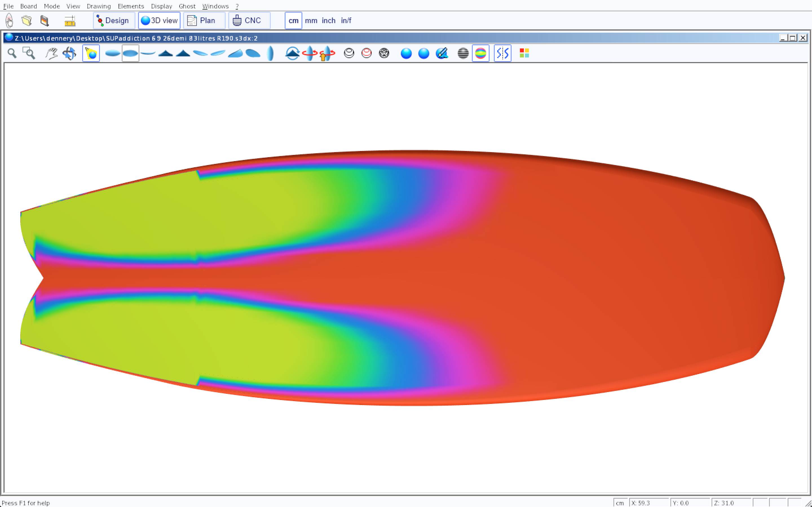The height and width of the screenshot is (507, 812).
Task: Open the Ghost menu
Action: (187, 6)
